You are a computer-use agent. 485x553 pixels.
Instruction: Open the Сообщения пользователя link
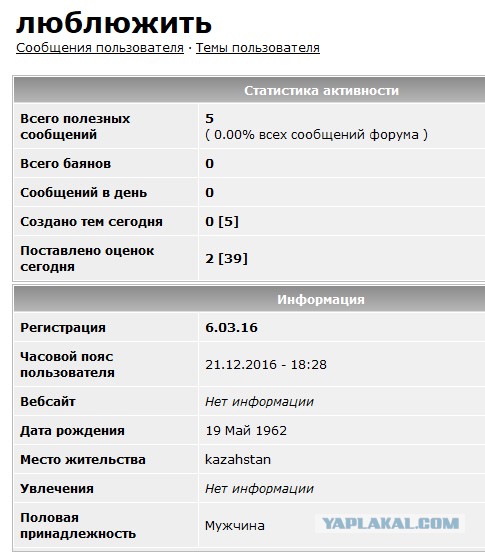[x=100, y=48]
